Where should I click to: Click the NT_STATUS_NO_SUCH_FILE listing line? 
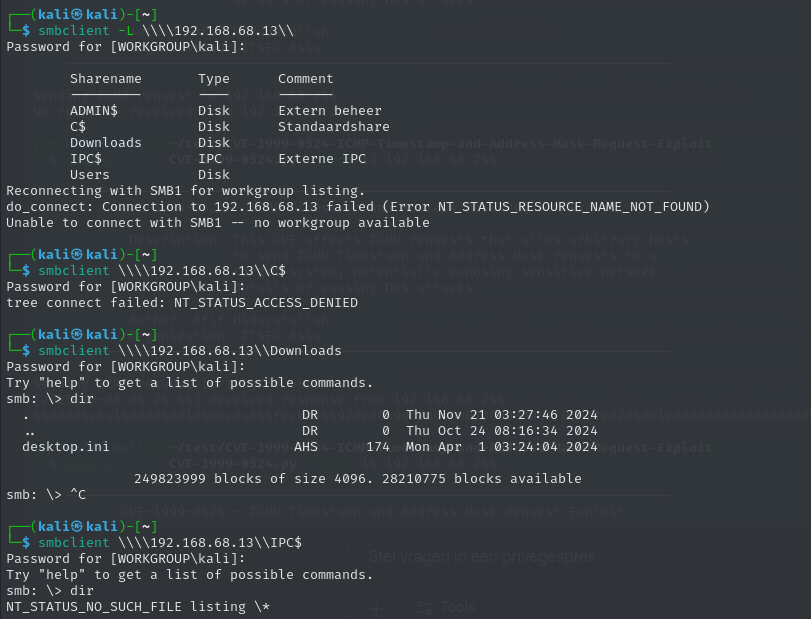coord(138,606)
